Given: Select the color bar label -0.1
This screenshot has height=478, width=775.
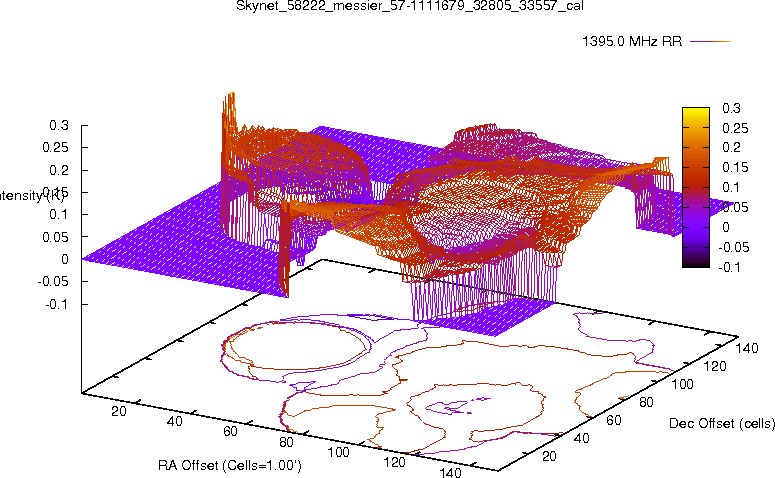Looking at the screenshot, I should click(x=730, y=267).
